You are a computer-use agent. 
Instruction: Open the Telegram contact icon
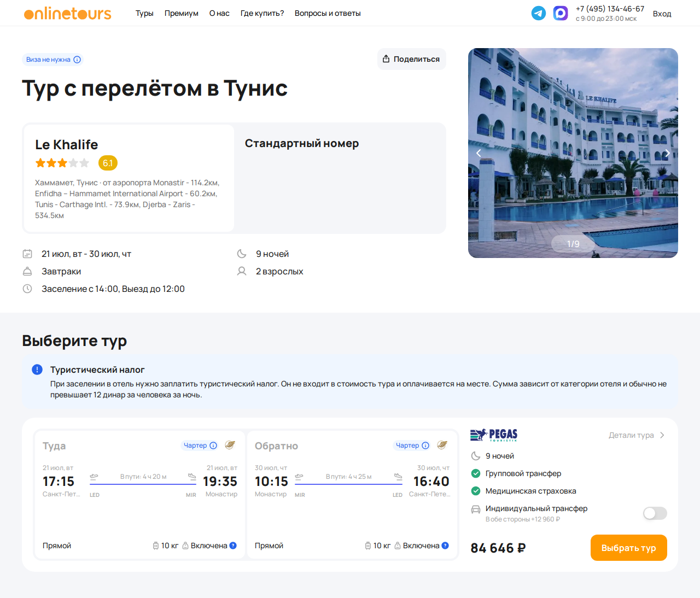(x=539, y=13)
